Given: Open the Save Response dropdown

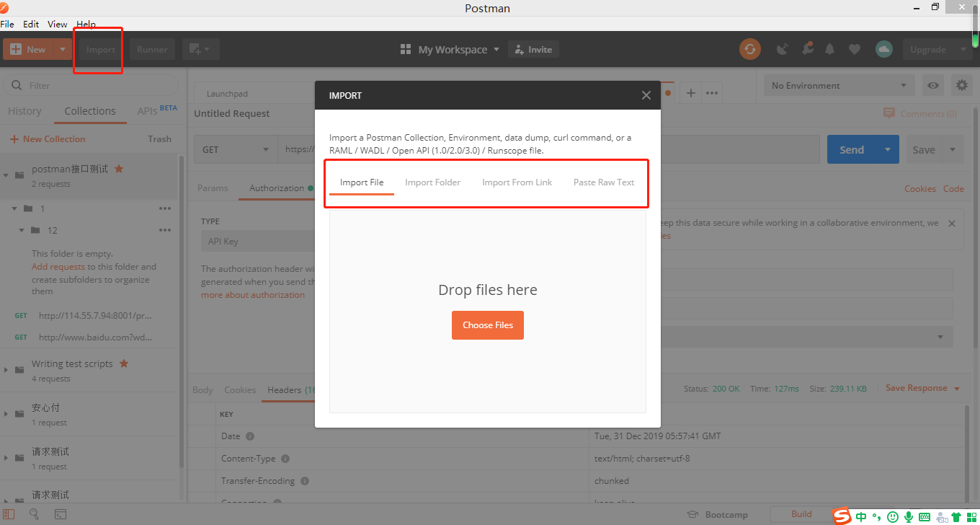Looking at the screenshot, I should point(957,388).
